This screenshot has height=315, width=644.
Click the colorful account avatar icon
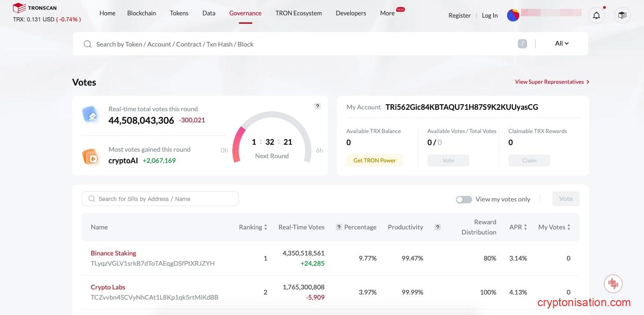click(x=513, y=15)
